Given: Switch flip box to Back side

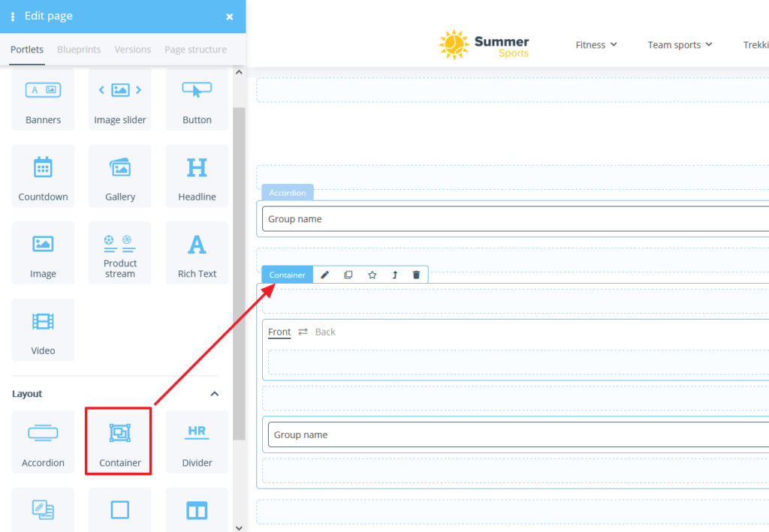Looking at the screenshot, I should 324,332.
